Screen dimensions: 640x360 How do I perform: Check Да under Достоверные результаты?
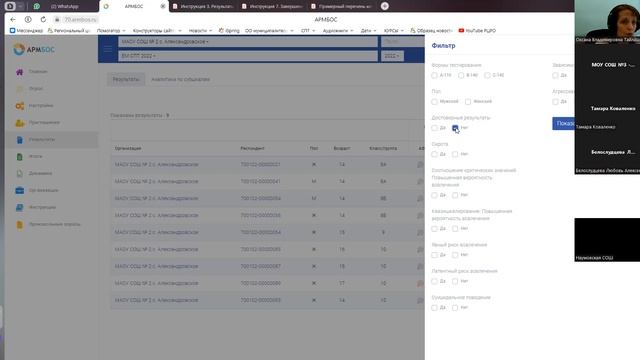tap(434, 128)
